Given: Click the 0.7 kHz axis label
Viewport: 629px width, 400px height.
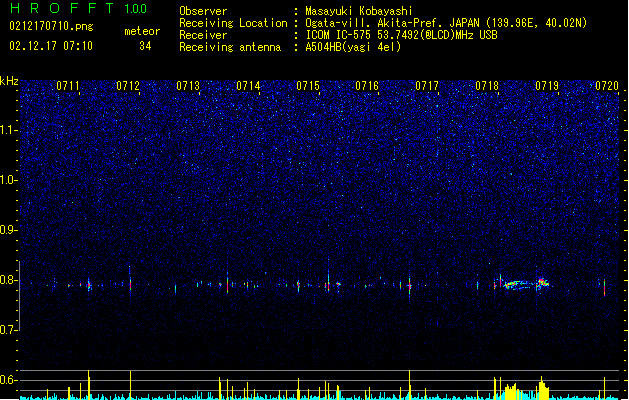Looking at the screenshot, I should tap(9, 330).
